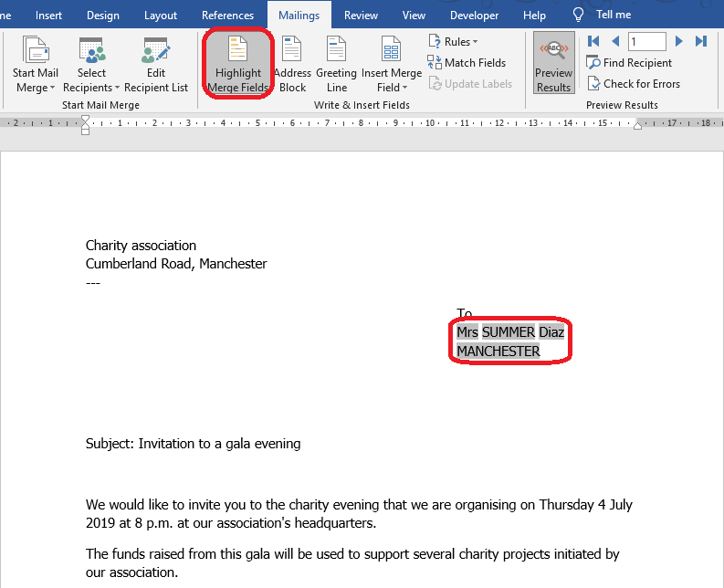
Task: Open the Developer tab
Action: pyautogui.click(x=474, y=16)
